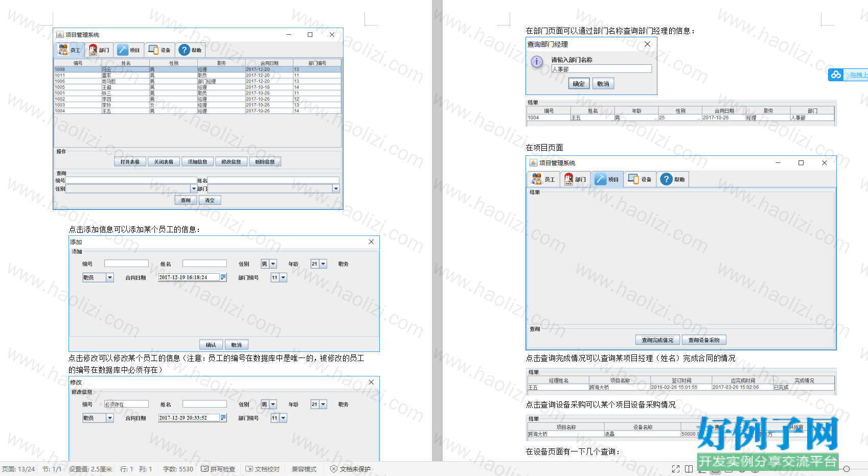This screenshot has width=868, height=476.
Task: Select 帮助 tab in the empty-结果 window
Action: click(x=673, y=179)
